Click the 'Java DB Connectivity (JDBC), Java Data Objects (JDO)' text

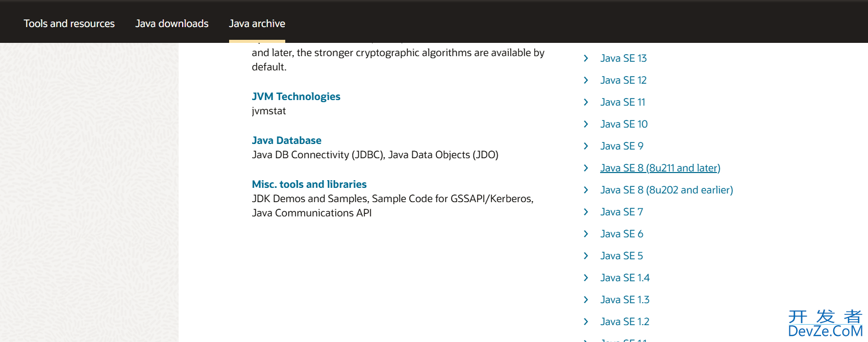(375, 155)
